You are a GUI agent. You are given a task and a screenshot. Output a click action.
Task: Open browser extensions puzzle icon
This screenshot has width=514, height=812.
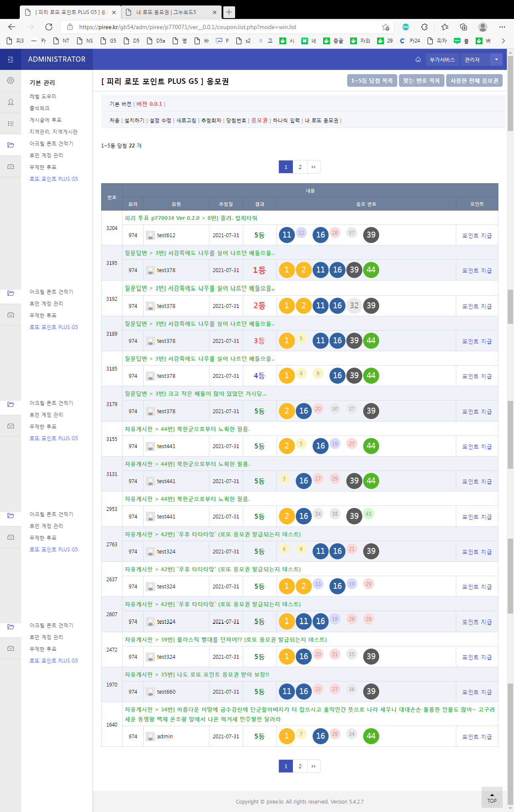(424, 27)
